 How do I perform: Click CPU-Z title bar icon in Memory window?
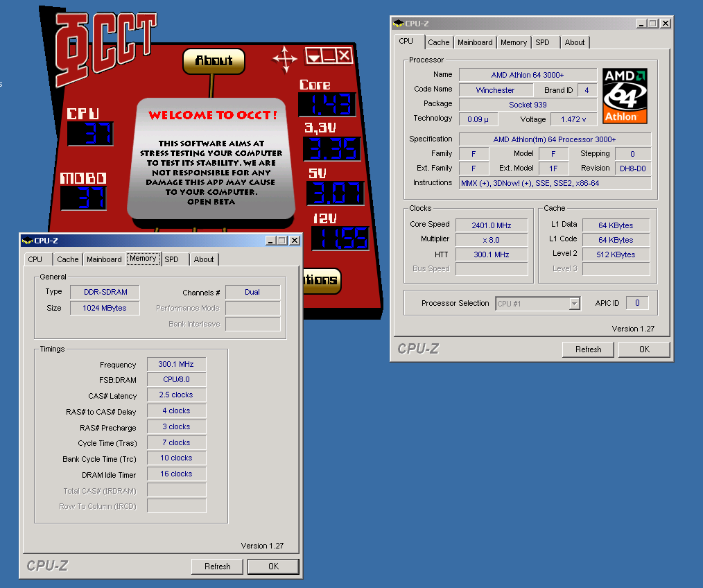(x=28, y=241)
